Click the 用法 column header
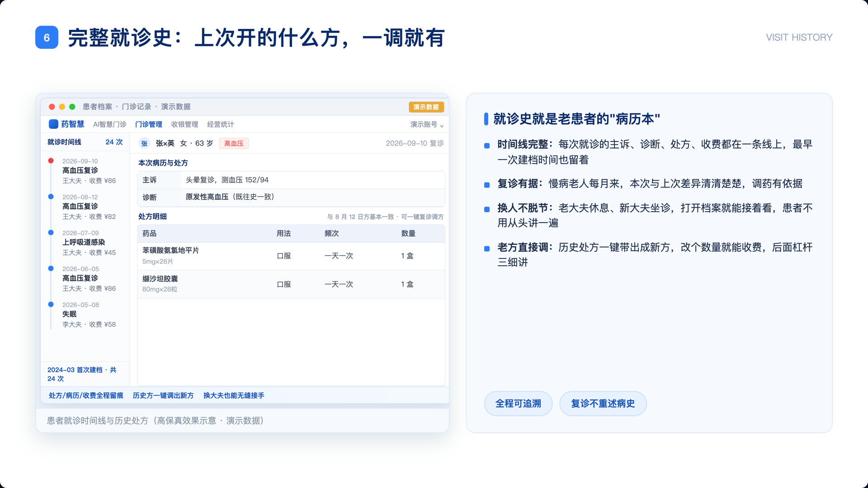Viewport: 868px width, 488px height. point(283,234)
